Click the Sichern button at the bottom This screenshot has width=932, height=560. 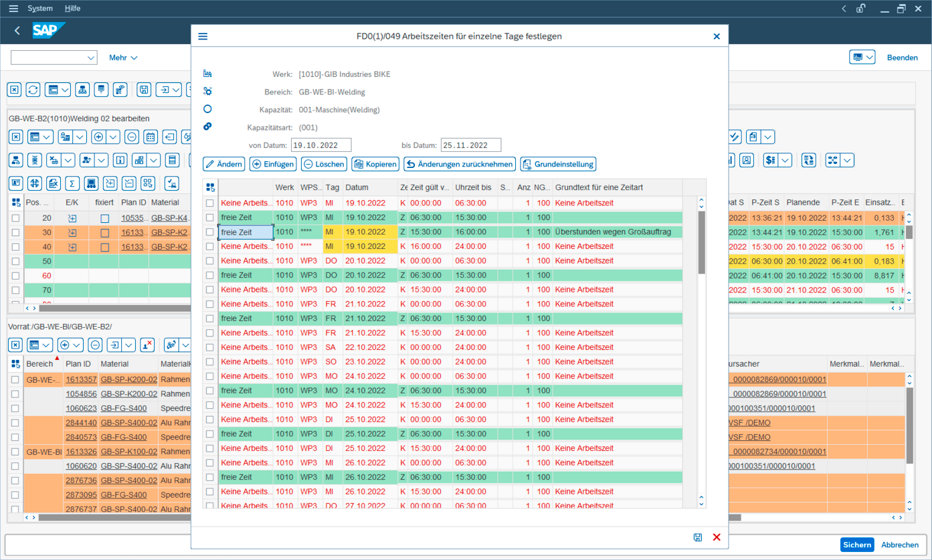point(857,545)
